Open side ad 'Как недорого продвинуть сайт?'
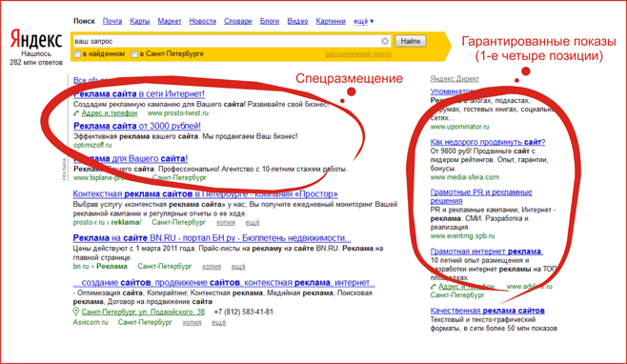 click(488, 142)
